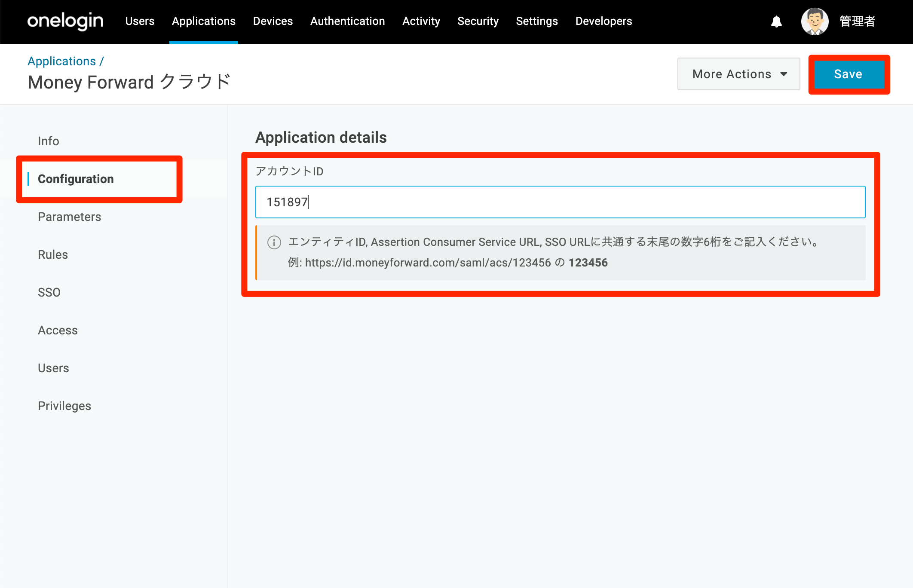Click the example URL hint text
The width and height of the screenshot is (913, 588).
click(x=448, y=263)
